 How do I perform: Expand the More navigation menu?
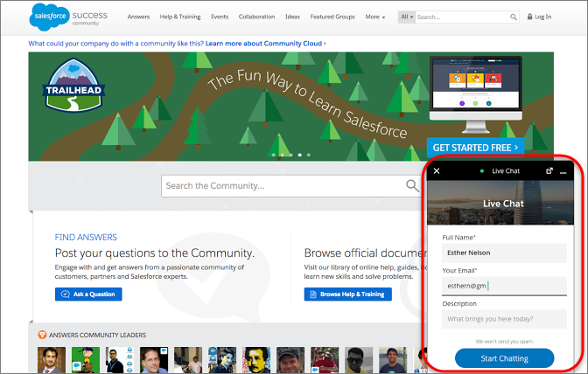pos(375,17)
